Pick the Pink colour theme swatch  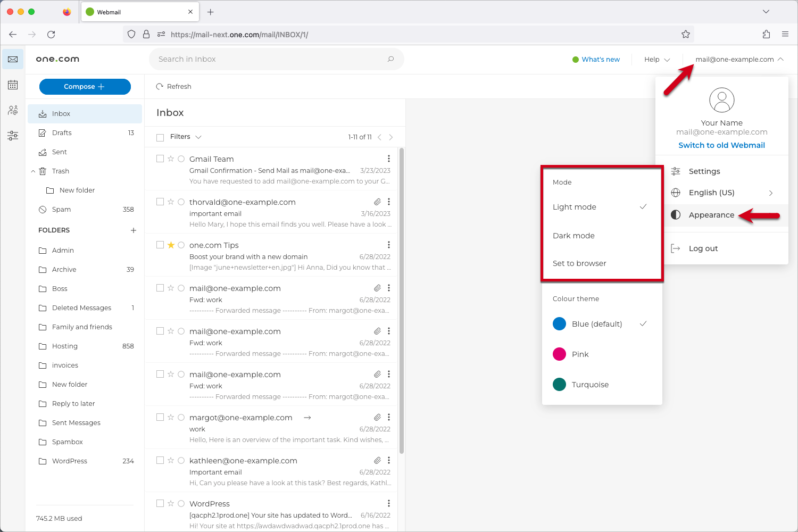click(559, 354)
